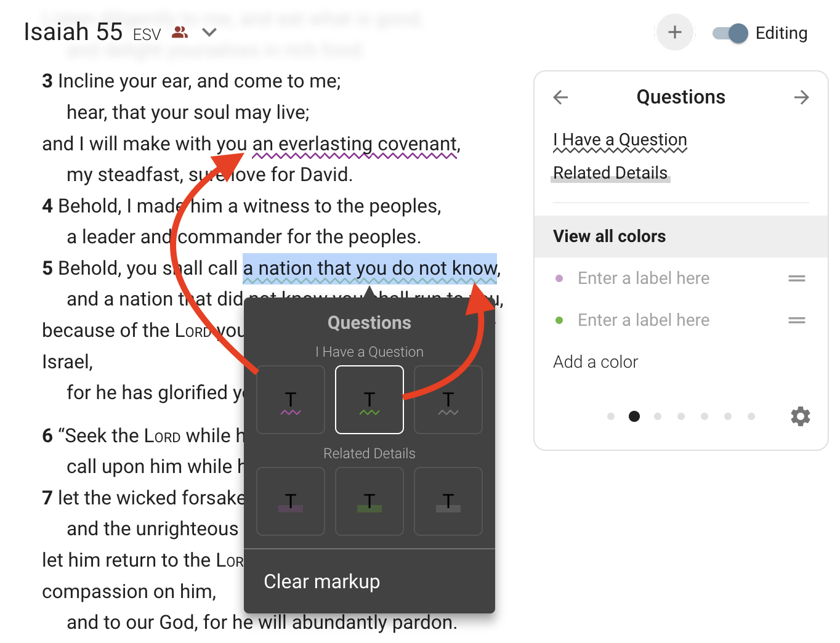This screenshot has height=643, width=840.
Task: Click verse number 3
Action: pyautogui.click(x=47, y=81)
